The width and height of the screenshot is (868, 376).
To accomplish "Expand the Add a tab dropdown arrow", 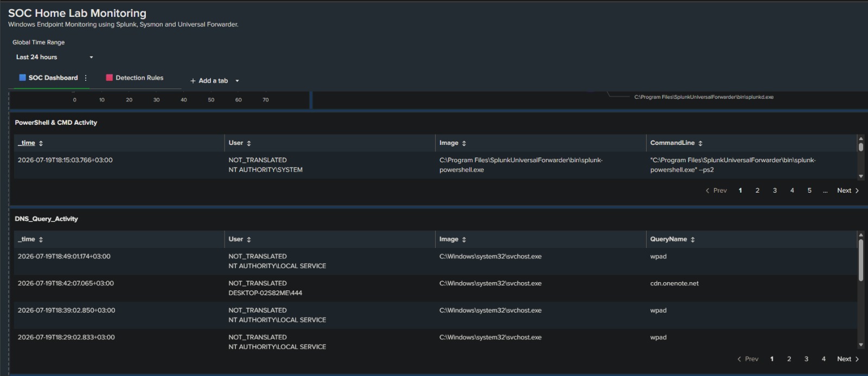I will 237,81.
